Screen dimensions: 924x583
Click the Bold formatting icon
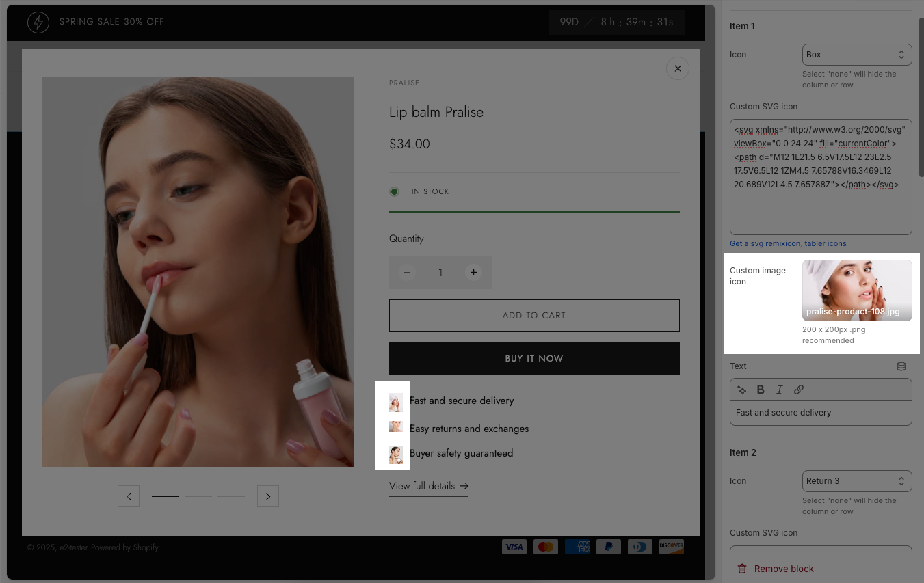(x=761, y=390)
